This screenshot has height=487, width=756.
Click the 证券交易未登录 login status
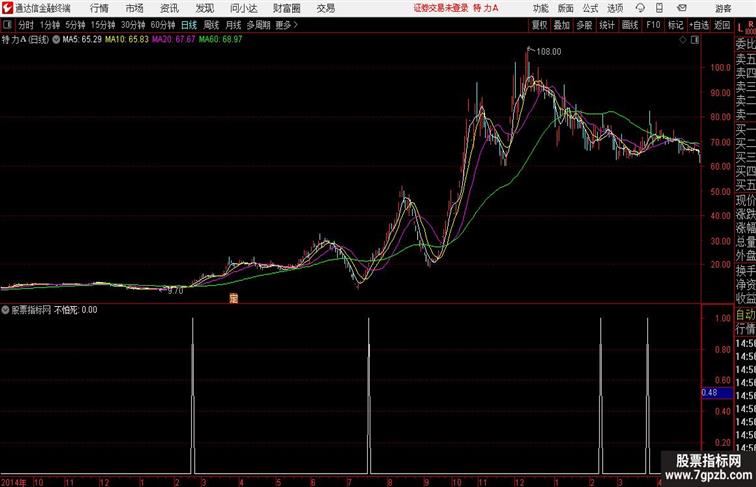pos(441,8)
